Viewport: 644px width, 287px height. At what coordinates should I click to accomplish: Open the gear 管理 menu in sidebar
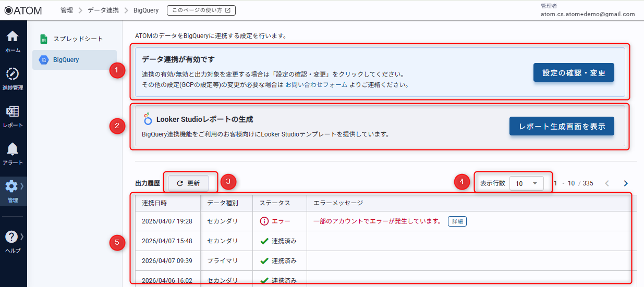click(13, 190)
